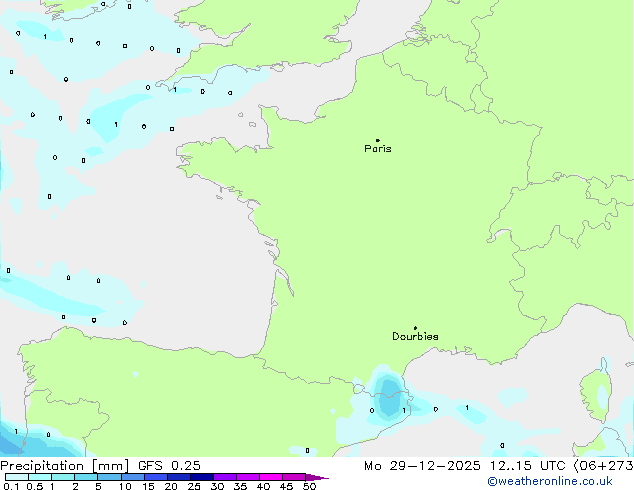This screenshot has height=490, width=634.
Task: Click the '50' legend scale value
Action: coord(309,486)
